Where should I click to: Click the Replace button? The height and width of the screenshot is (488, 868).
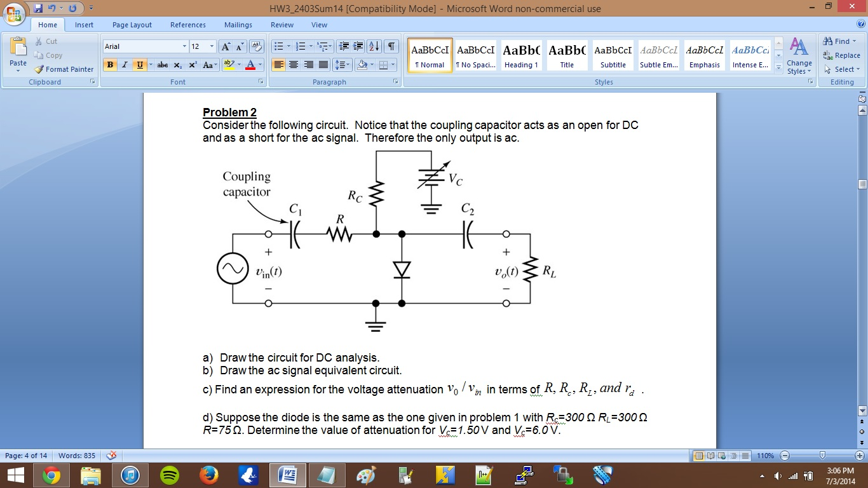(x=842, y=55)
